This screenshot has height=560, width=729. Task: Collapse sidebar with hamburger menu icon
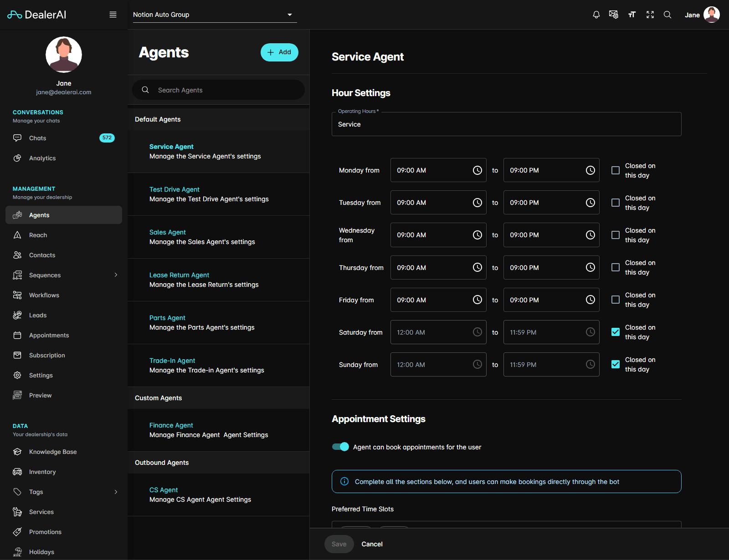coord(113,15)
